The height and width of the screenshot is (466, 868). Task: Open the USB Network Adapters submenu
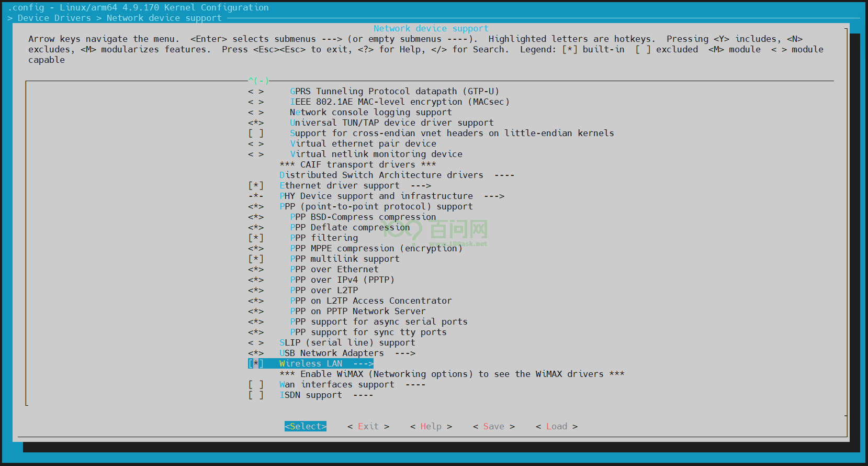pyautogui.click(x=347, y=353)
